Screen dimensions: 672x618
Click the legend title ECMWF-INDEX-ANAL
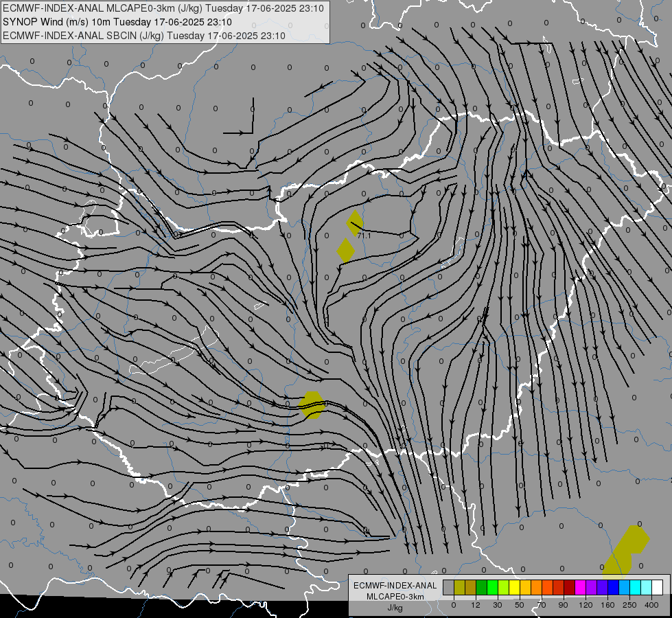395,586
